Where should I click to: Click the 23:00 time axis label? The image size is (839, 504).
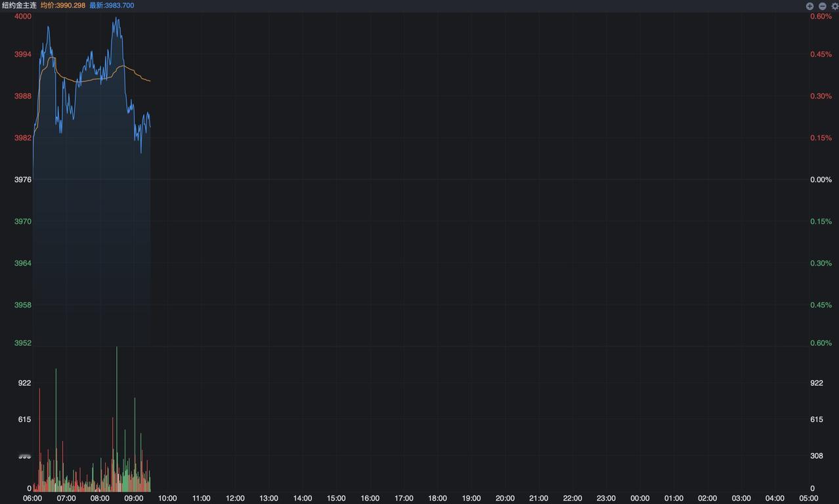pos(606,499)
